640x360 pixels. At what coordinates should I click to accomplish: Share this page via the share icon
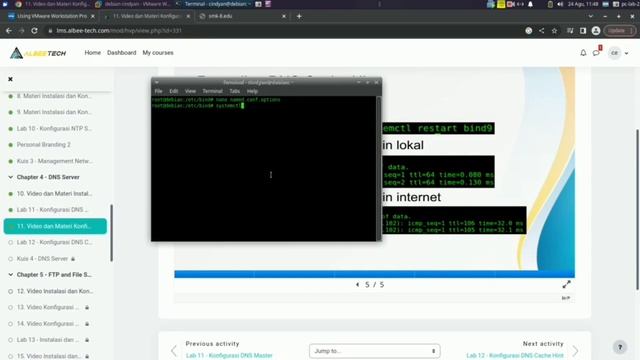(542, 31)
